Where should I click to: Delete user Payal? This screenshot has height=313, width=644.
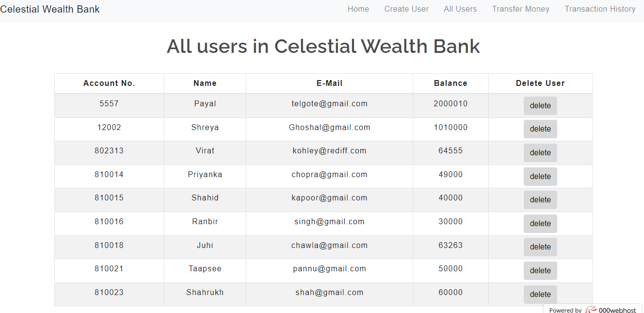tap(540, 105)
